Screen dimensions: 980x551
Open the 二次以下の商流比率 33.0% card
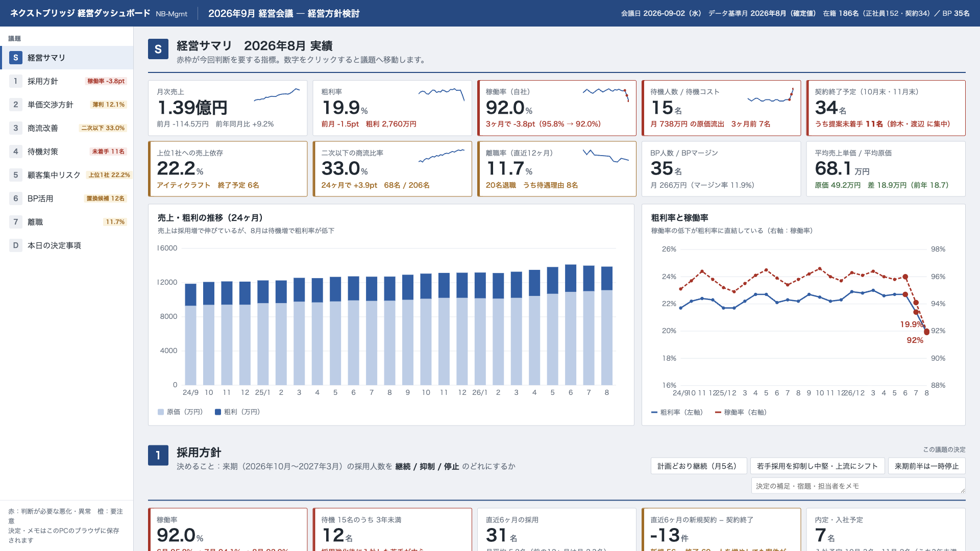coord(392,169)
